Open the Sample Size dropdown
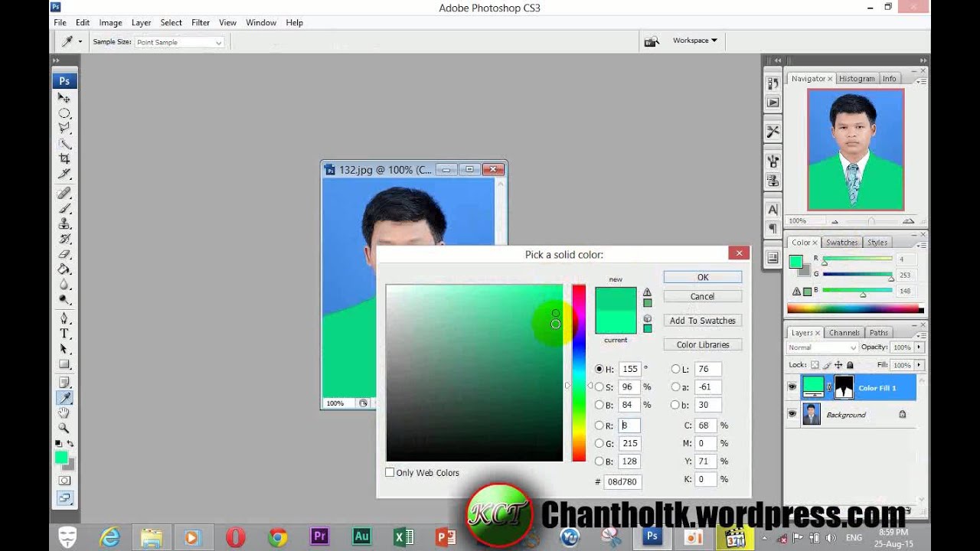Image resolution: width=980 pixels, height=551 pixels. click(x=179, y=43)
